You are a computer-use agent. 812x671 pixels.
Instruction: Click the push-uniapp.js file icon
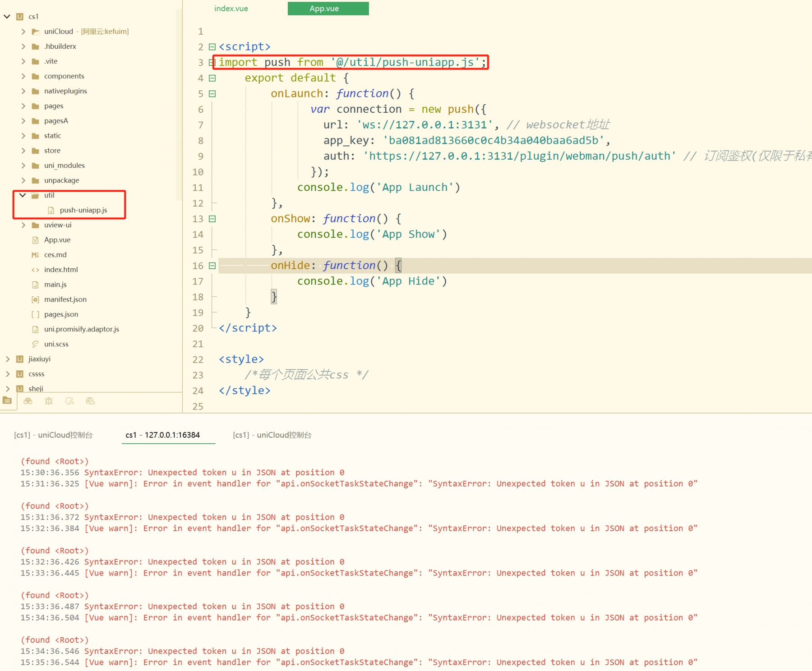pos(51,210)
